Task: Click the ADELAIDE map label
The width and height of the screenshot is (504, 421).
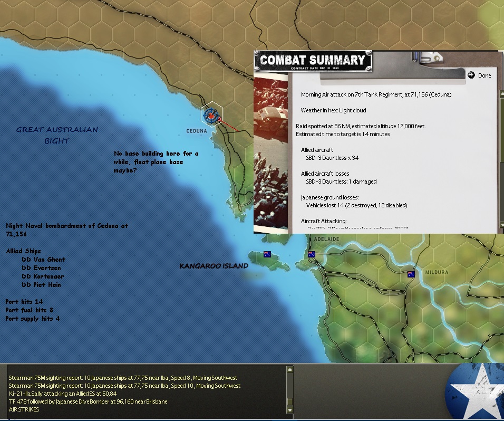Action: [326, 239]
